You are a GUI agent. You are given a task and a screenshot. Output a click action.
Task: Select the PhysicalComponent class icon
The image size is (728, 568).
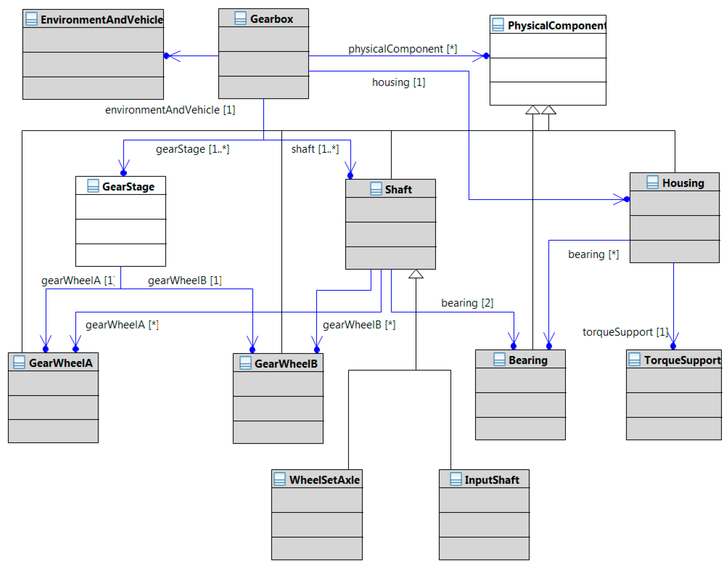tap(498, 25)
